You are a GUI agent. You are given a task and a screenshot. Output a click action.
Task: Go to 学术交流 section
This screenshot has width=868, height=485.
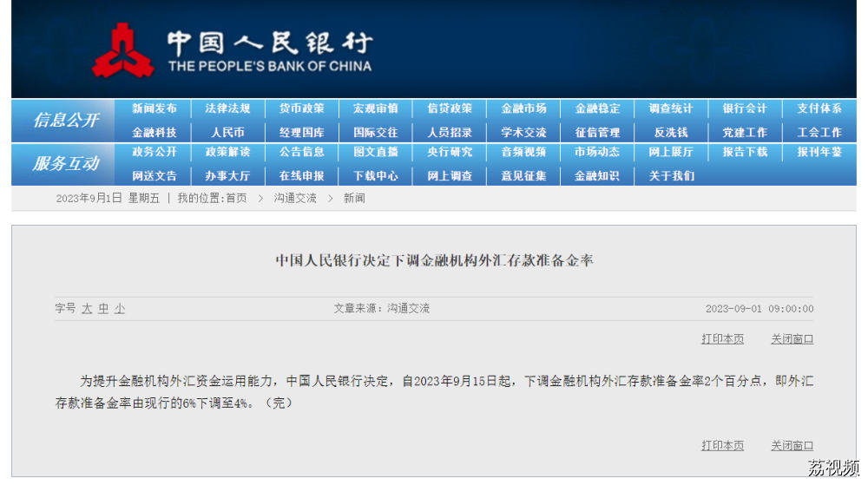click(523, 133)
